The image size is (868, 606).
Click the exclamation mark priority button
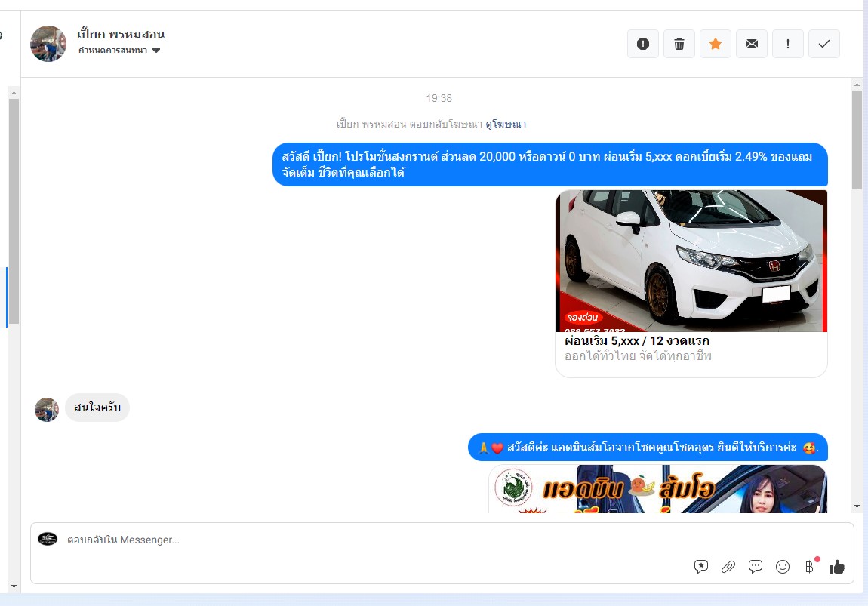tap(788, 44)
